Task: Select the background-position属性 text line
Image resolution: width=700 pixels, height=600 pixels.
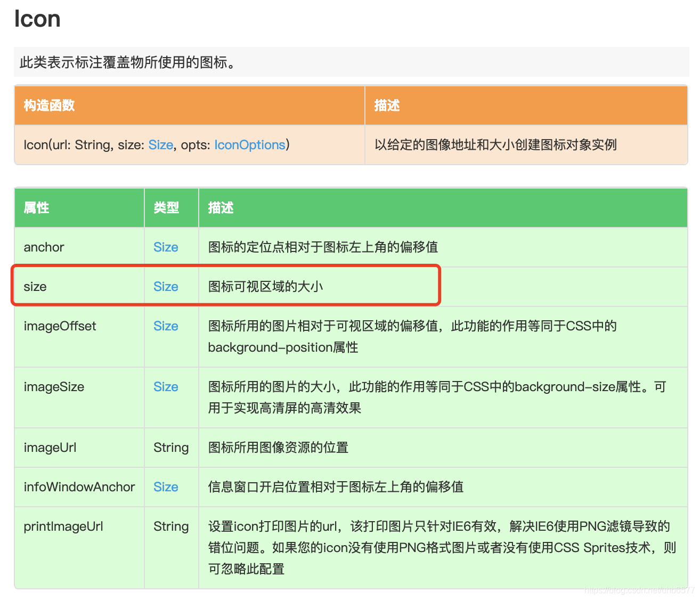Action: click(283, 347)
